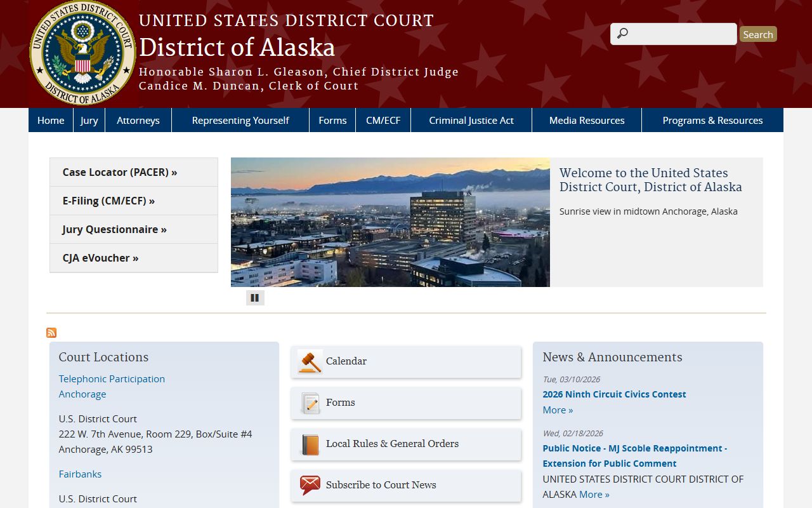Screen dimensions: 812x508
Task: Open the Jury menu
Action: (x=89, y=120)
